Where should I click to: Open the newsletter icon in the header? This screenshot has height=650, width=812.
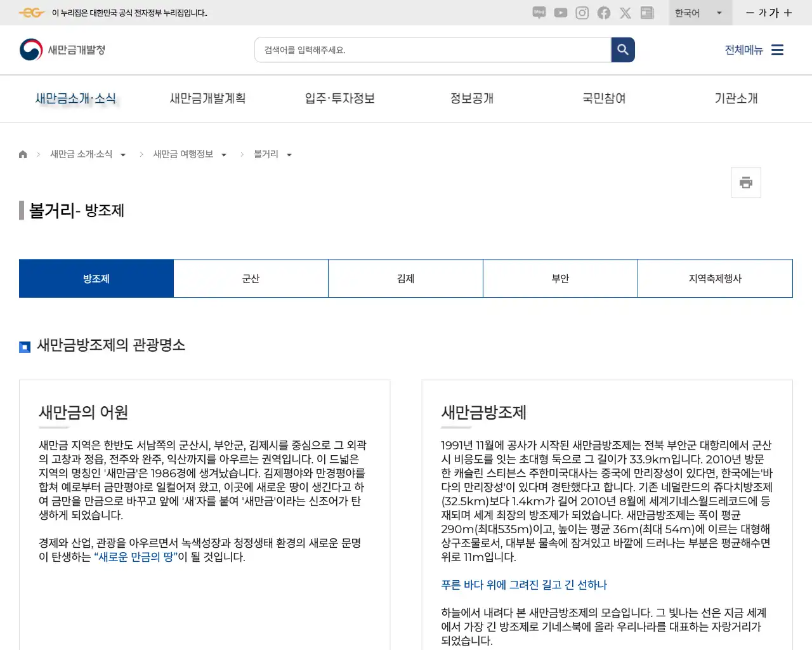[x=647, y=13]
